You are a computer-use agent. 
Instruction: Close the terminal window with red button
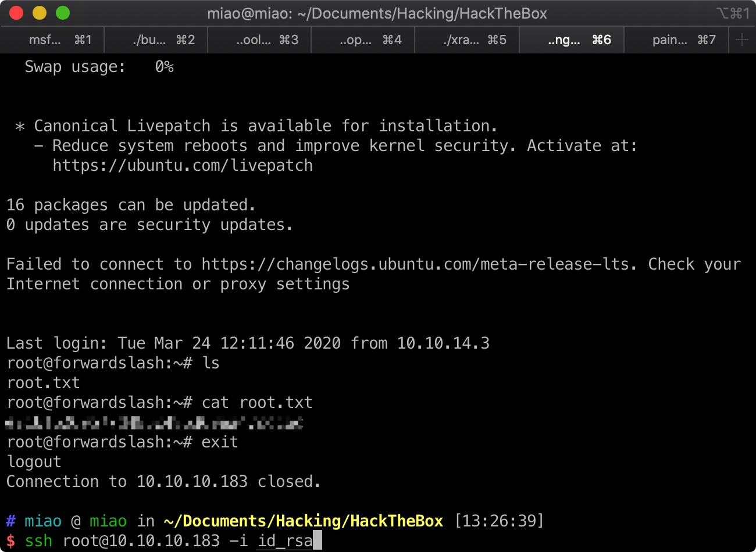coord(16,13)
